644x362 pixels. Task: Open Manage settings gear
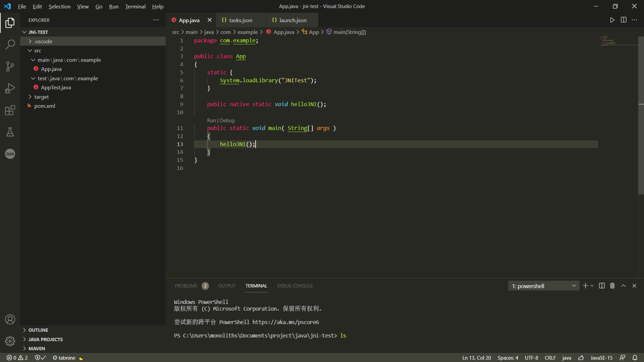pos(10,341)
